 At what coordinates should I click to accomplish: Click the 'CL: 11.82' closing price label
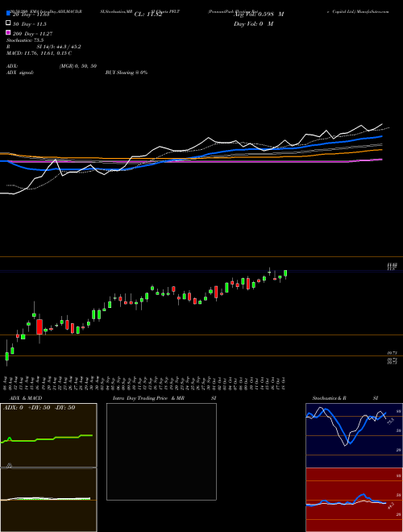(x=148, y=15)
